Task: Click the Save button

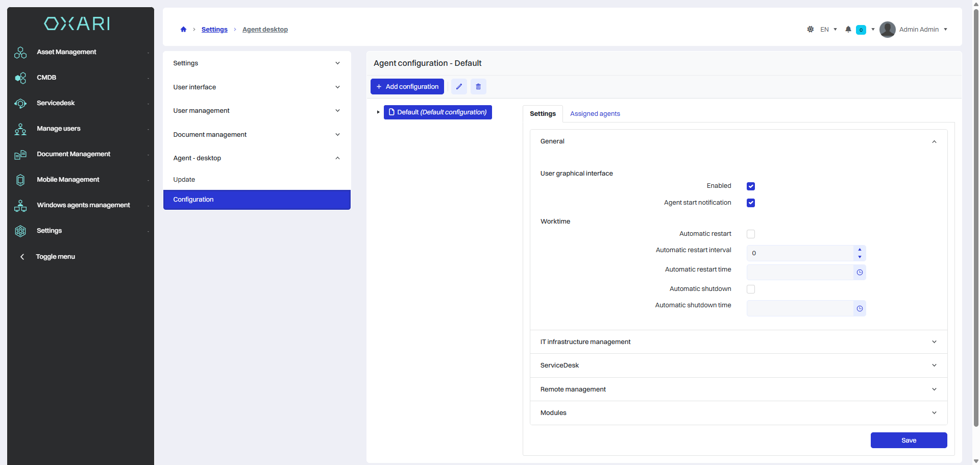Action: click(909, 440)
